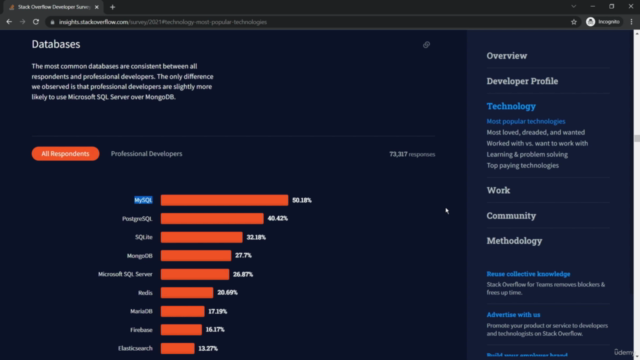Click the 73,317 responses count

click(412, 154)
